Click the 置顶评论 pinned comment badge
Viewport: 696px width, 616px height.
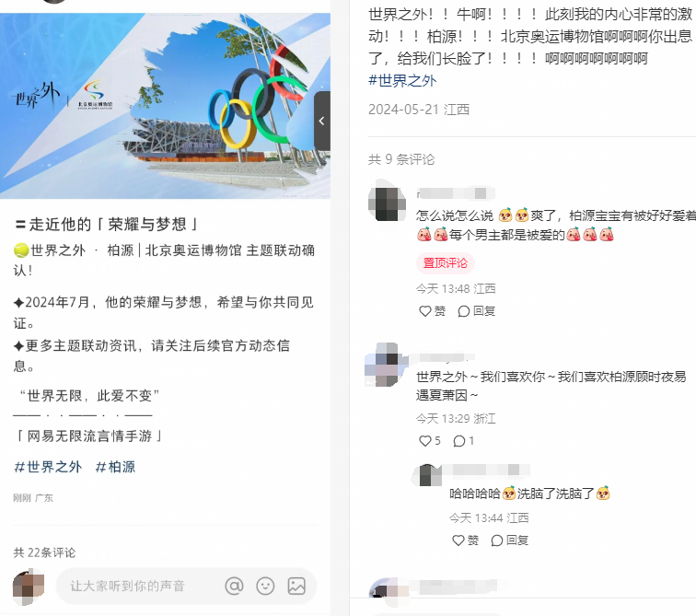446,263
